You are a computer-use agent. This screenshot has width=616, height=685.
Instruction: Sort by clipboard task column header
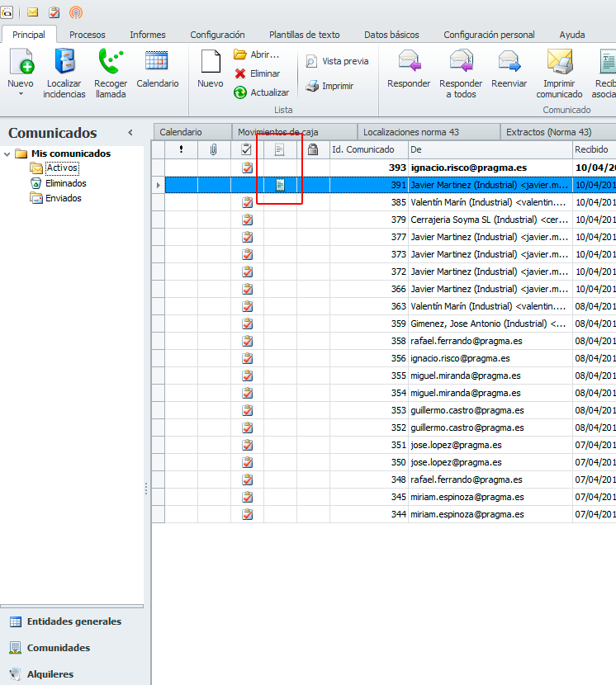pos(247,149)
